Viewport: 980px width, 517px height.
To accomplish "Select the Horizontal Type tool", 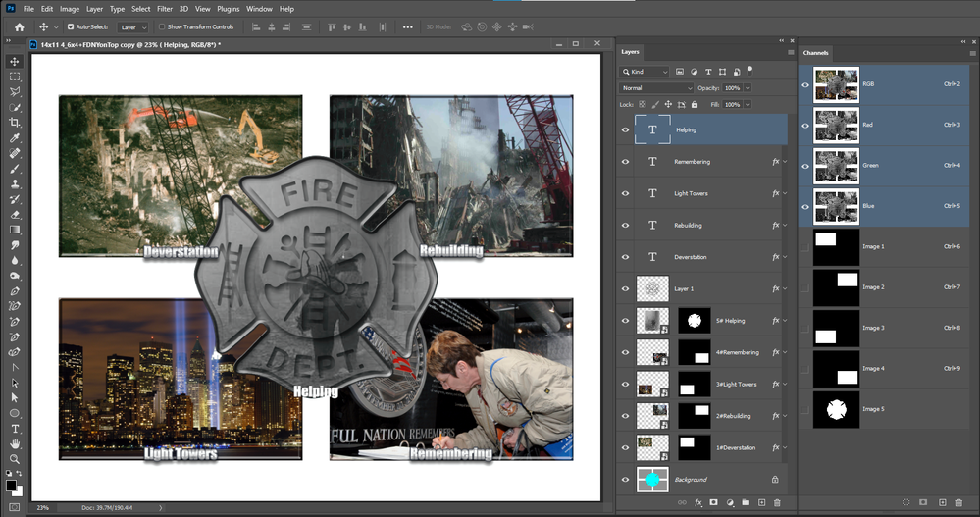I will point(15,429).
